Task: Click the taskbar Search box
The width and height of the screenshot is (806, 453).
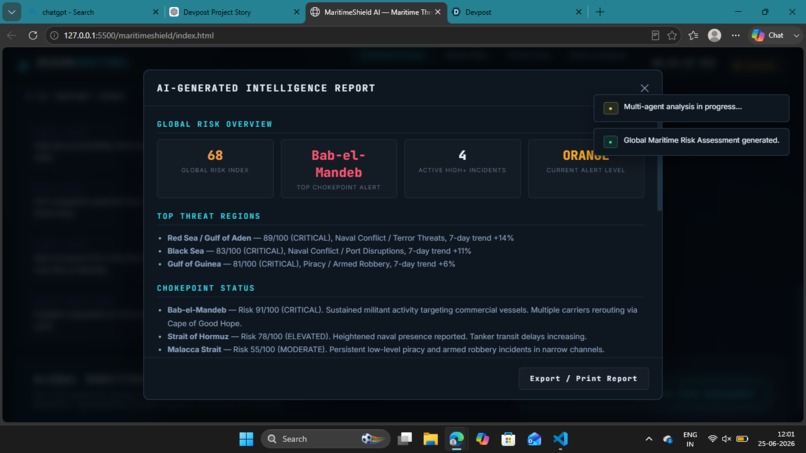Action: pos(325,439)
